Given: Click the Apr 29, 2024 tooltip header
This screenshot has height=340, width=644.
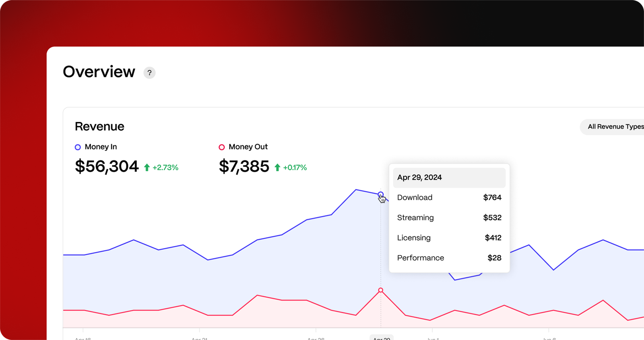Looking at the screenshot, I should tap(449, 178).
